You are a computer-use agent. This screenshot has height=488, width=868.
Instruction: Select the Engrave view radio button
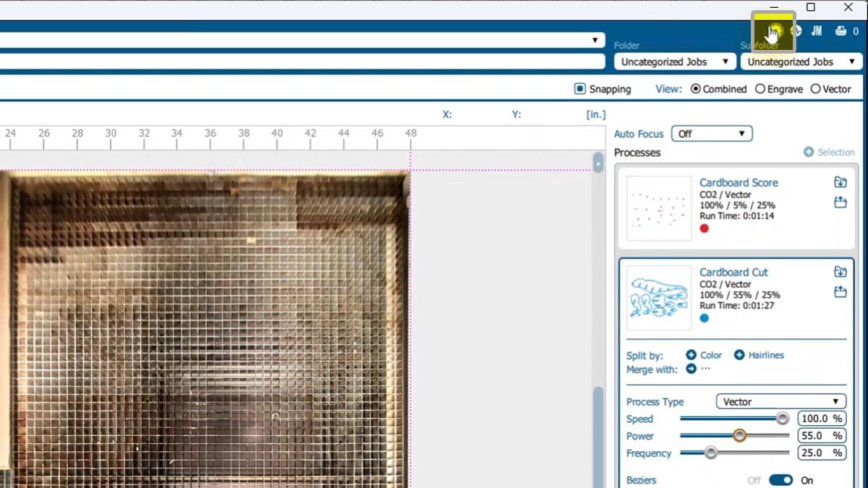coord(759,89)
